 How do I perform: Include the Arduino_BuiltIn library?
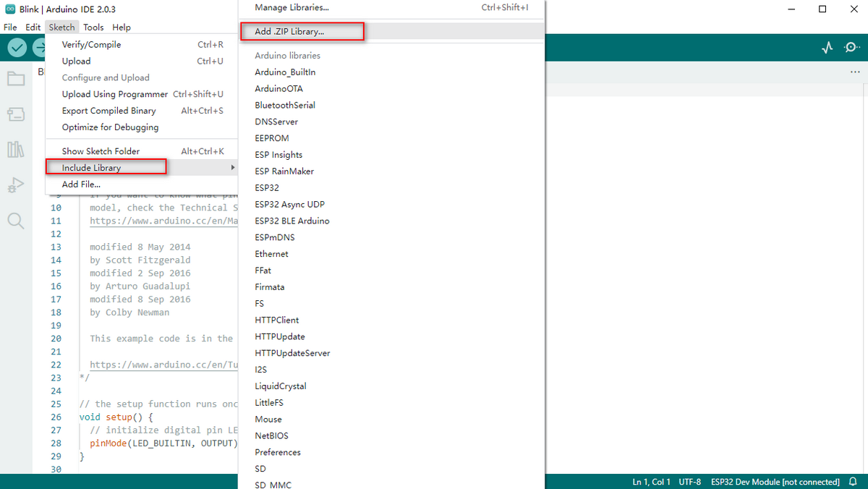tap(391, 72)
